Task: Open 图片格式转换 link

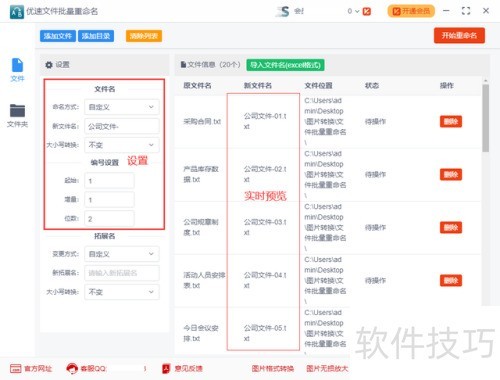Action: point(273,369)
